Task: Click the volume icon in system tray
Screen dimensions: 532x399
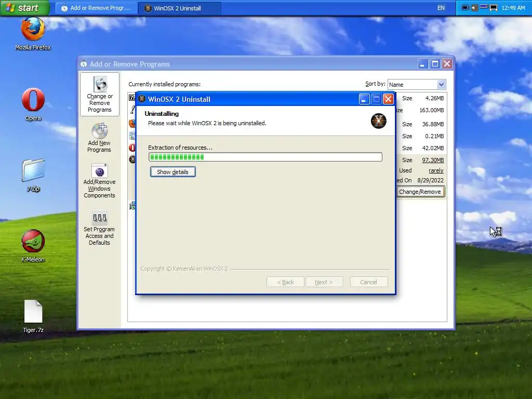Action: coord(474,8)
